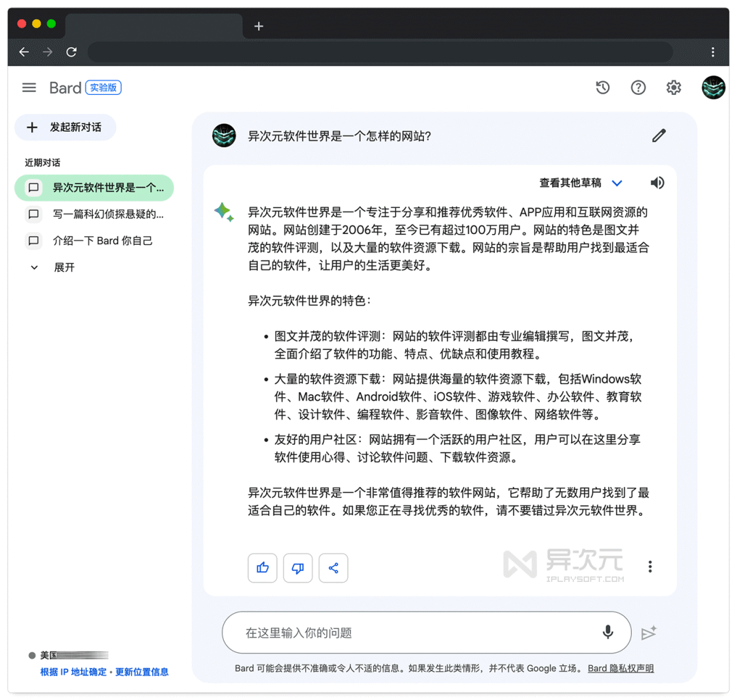This screenshot has height=700, width=737.
Task: Click the 异次元软件世界的特色 heading text
Action: click(309, 301)
